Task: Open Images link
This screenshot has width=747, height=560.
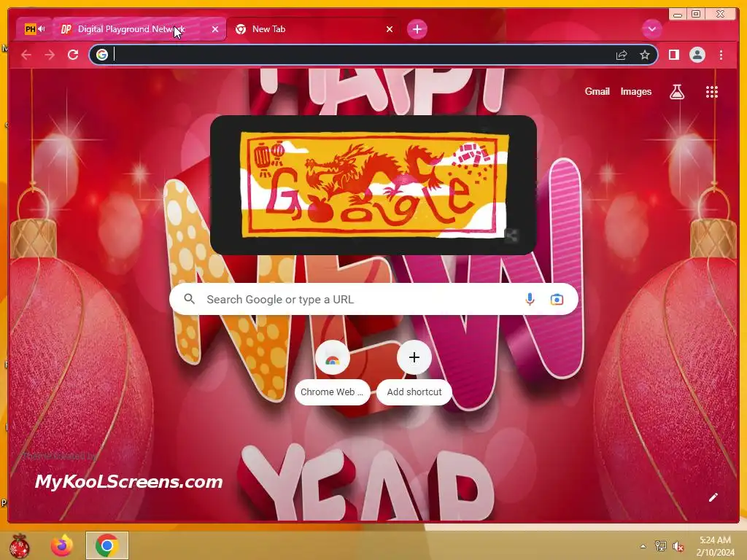Action: [635, 91]
